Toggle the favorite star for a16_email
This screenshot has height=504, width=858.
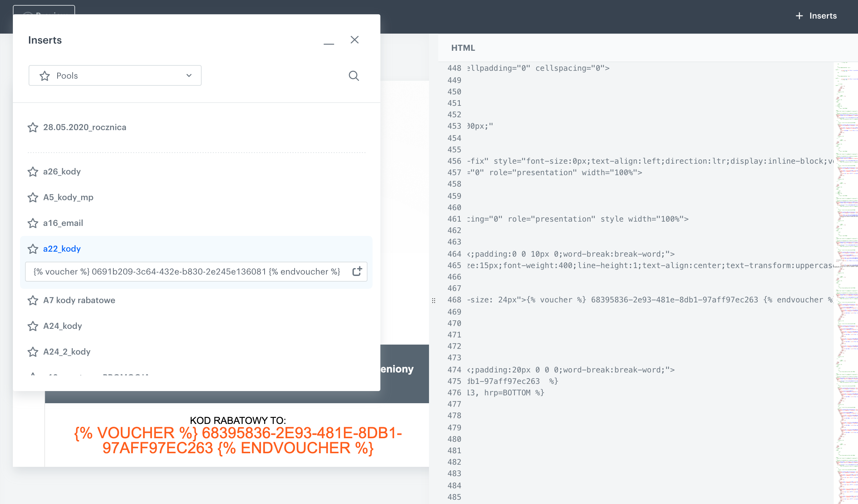point(33,223)
